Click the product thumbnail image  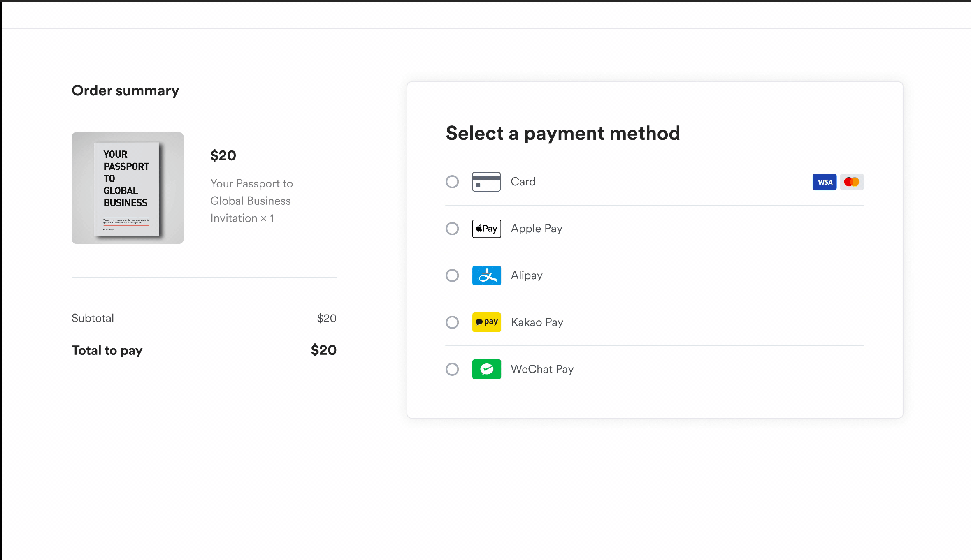[128, 187]
